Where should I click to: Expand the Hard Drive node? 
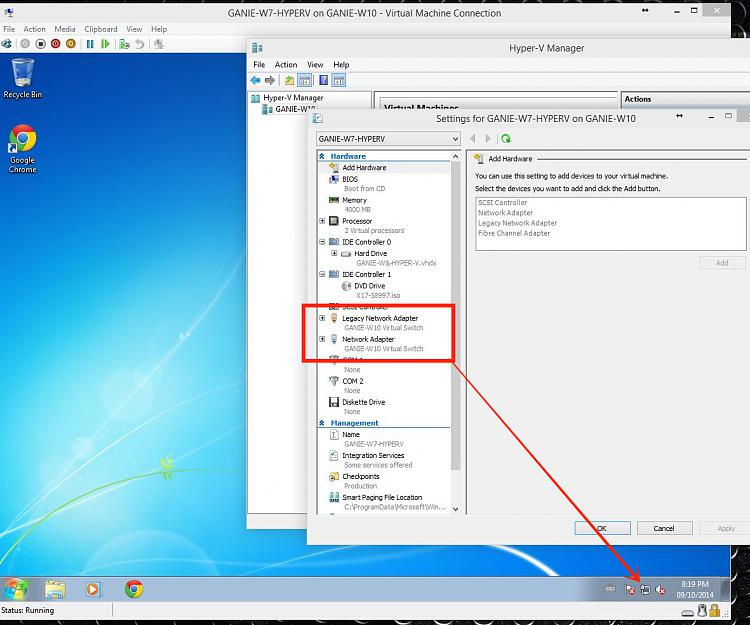(334, 253)
